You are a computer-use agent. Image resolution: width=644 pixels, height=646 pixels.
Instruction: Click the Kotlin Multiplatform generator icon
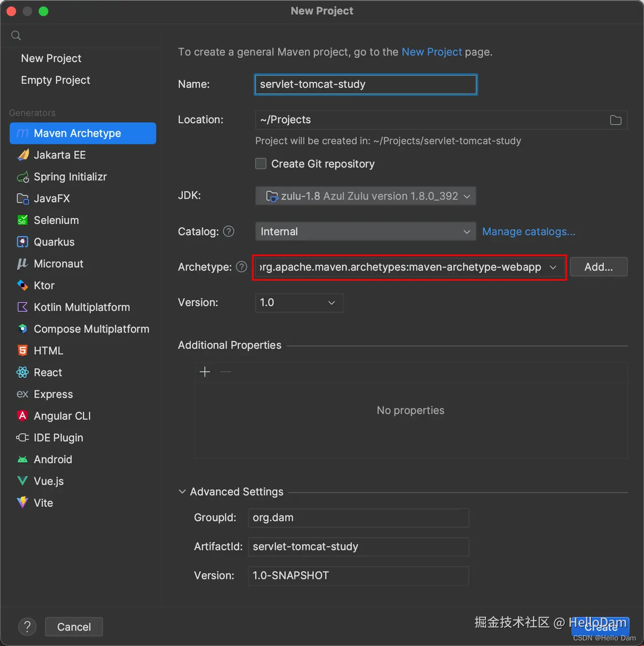point(23,307)
